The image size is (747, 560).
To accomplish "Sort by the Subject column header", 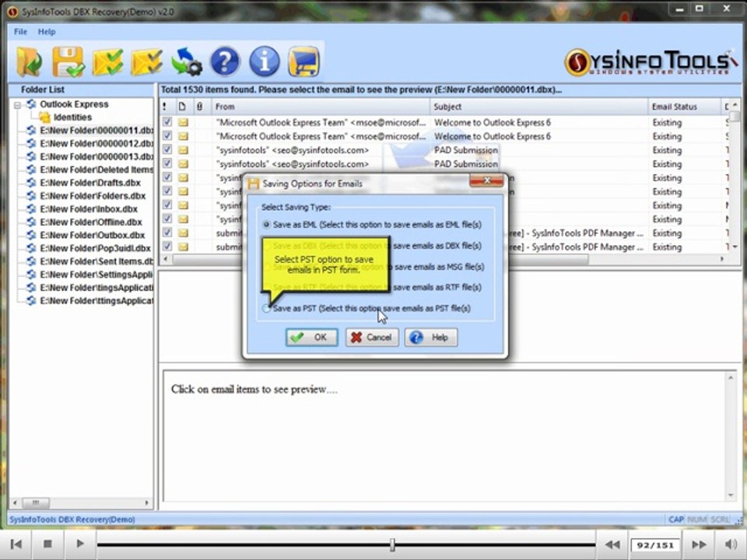I will [x=538, y=107].
